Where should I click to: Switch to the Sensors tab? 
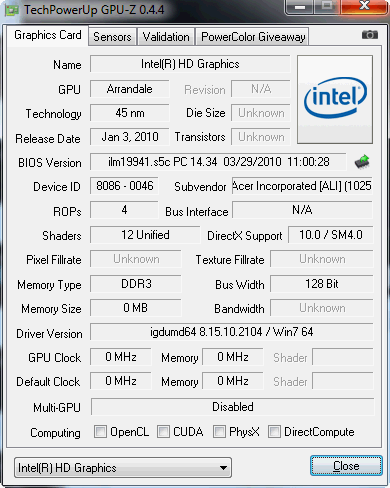[x=112, y=37]
